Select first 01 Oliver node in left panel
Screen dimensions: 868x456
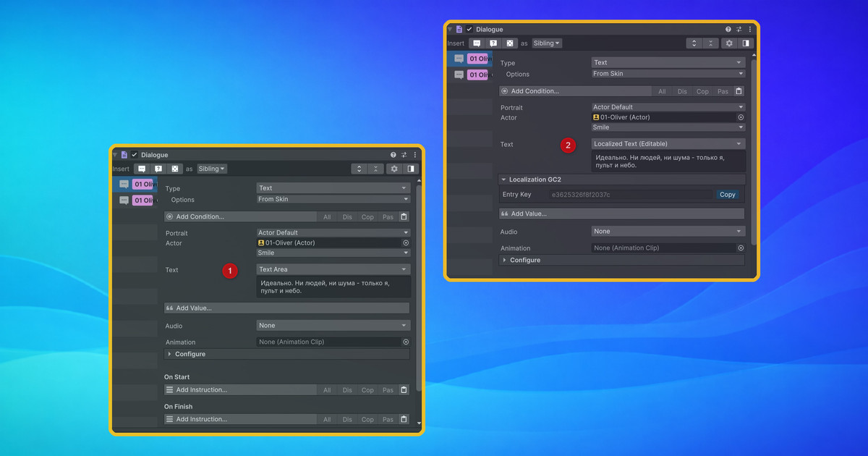tap(135, 185)
